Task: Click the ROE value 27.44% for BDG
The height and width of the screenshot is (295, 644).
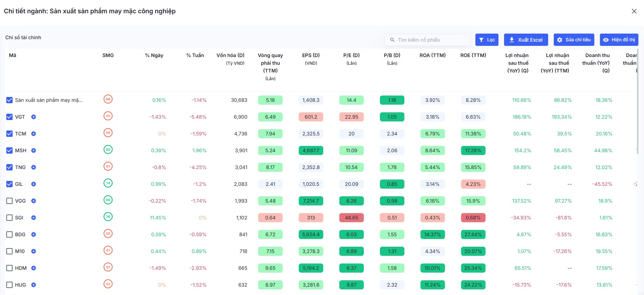Action: pos(473,234)
